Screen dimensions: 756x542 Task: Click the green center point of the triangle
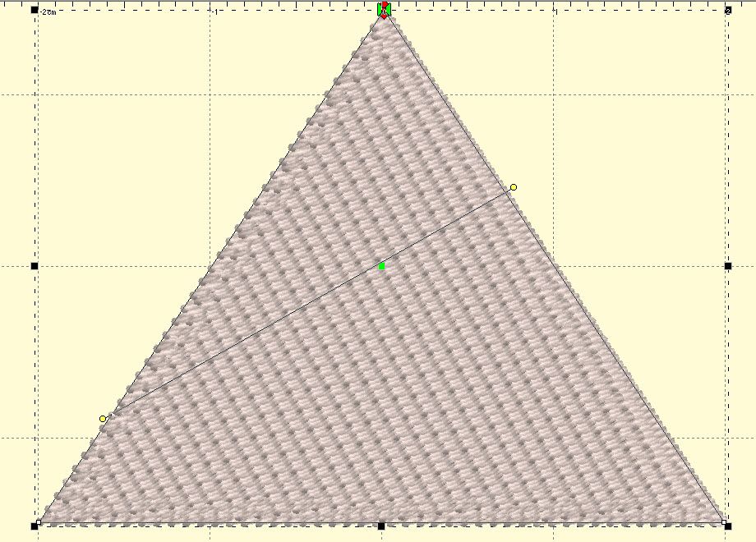[382, 266]
